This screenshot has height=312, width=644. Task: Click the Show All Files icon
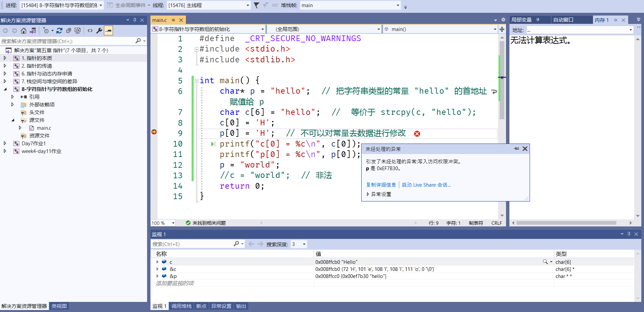pos(78,31)
